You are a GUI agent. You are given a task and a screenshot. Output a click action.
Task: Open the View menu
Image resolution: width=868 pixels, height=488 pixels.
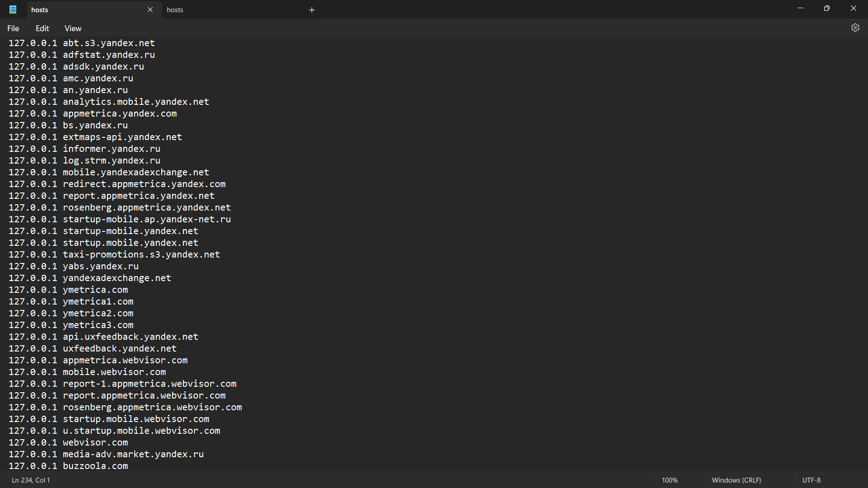click(73, 28)
